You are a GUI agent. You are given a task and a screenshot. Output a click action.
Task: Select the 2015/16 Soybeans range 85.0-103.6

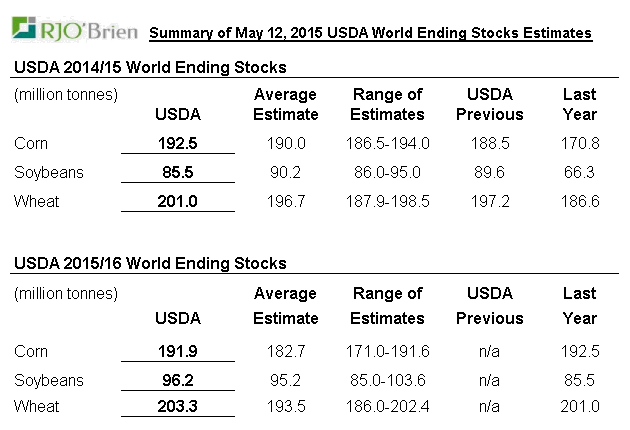point(388,381)
